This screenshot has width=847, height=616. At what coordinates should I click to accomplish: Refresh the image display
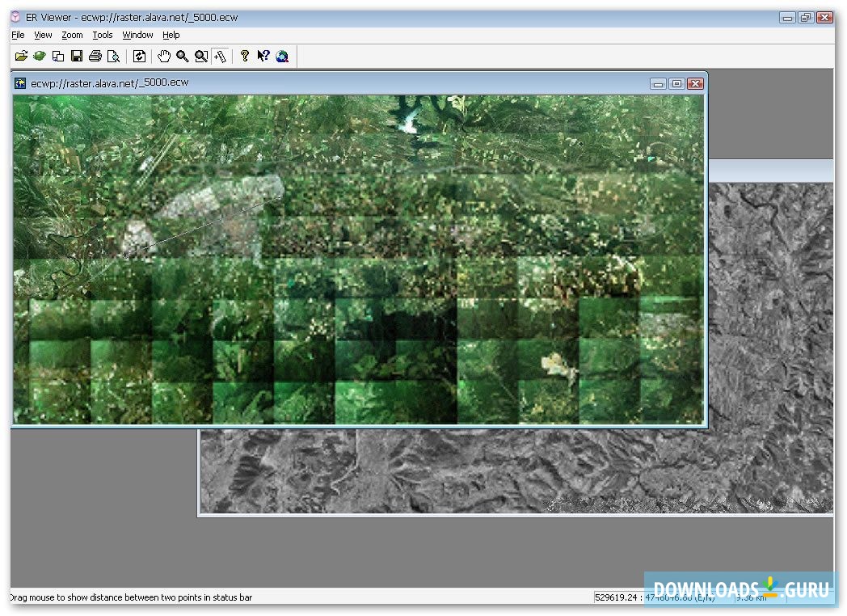(x=139, y=56)
